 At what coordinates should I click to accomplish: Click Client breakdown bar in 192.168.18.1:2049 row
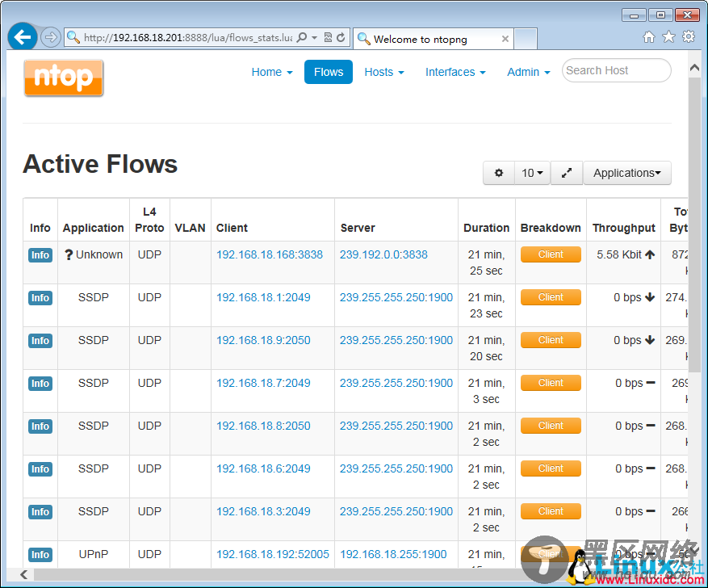pos(551,297)
